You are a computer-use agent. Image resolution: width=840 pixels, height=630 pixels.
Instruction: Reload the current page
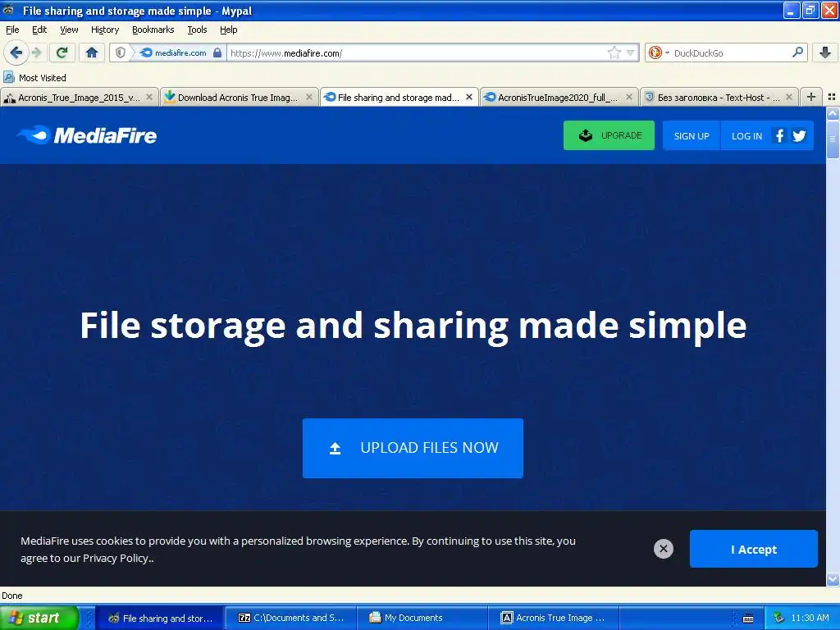(62, 52)
